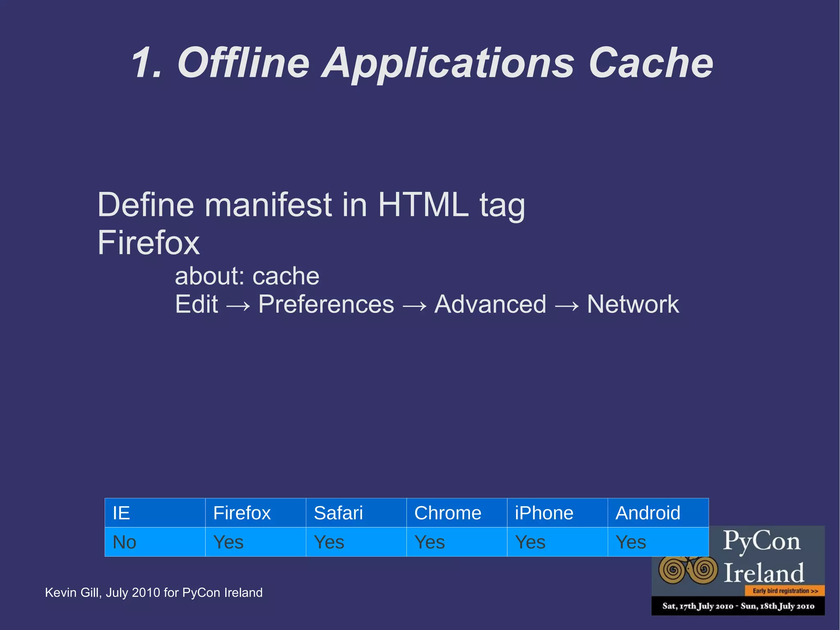Image resolution: width=840 pixels, height=630 pixels.
Task: Click the word Preferences in the menu path
Action: click(x=326, y=305)
